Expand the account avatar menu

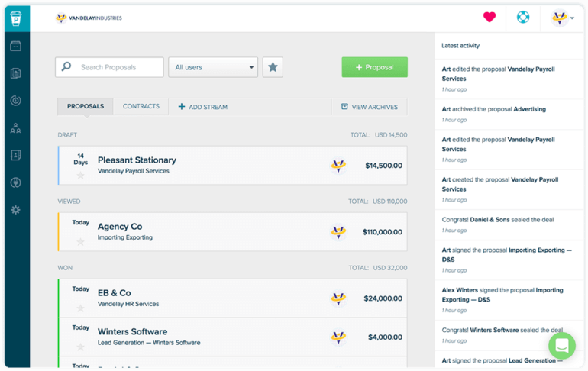tap(562, 18)
